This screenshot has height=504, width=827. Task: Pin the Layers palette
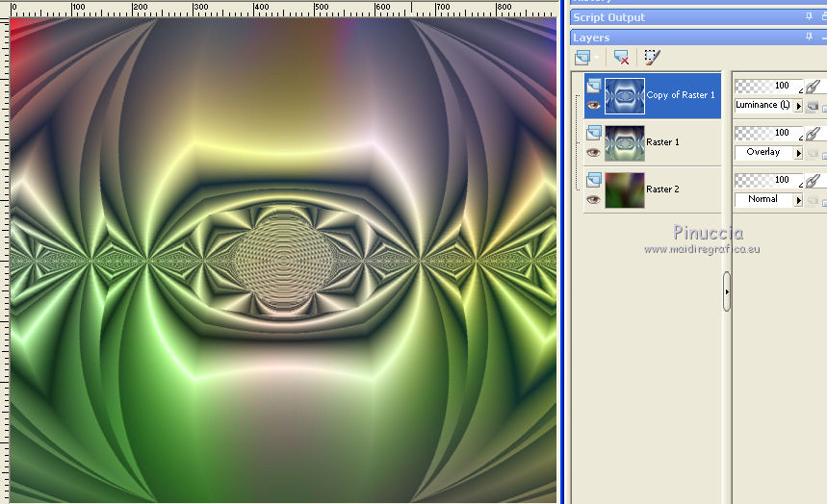809,37
